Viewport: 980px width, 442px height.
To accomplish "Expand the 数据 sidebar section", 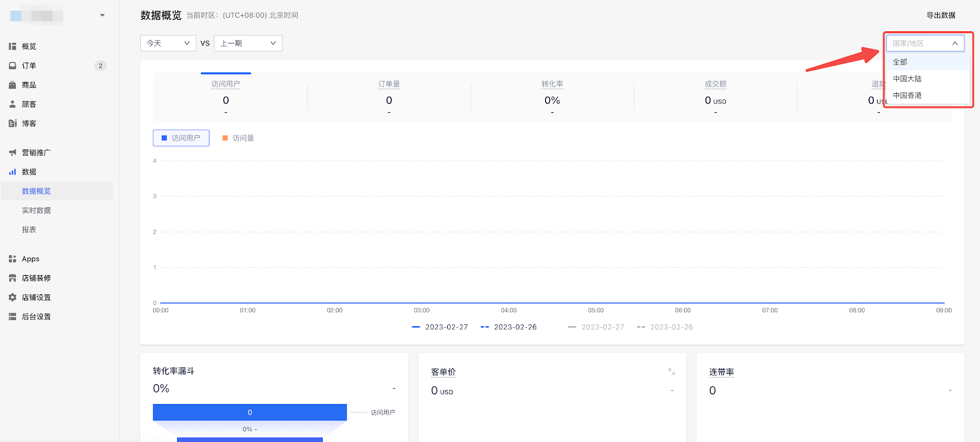I will tap(29, 172).
